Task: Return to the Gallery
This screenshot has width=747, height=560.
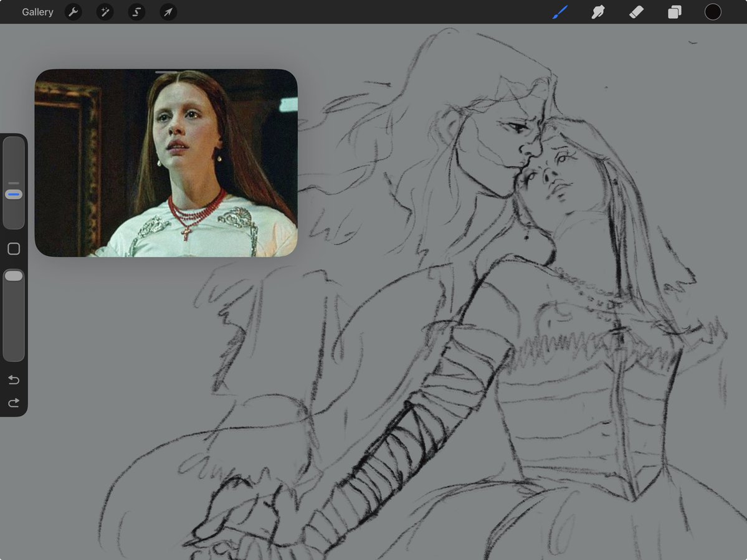Action: [37, 12]
